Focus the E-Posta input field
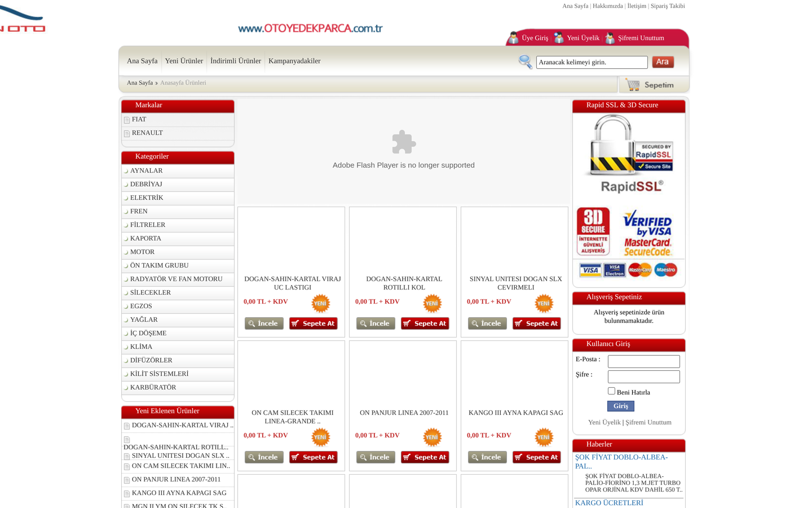Screen dimensions: 812x508 pyautogui.click(x=643, y=361)
